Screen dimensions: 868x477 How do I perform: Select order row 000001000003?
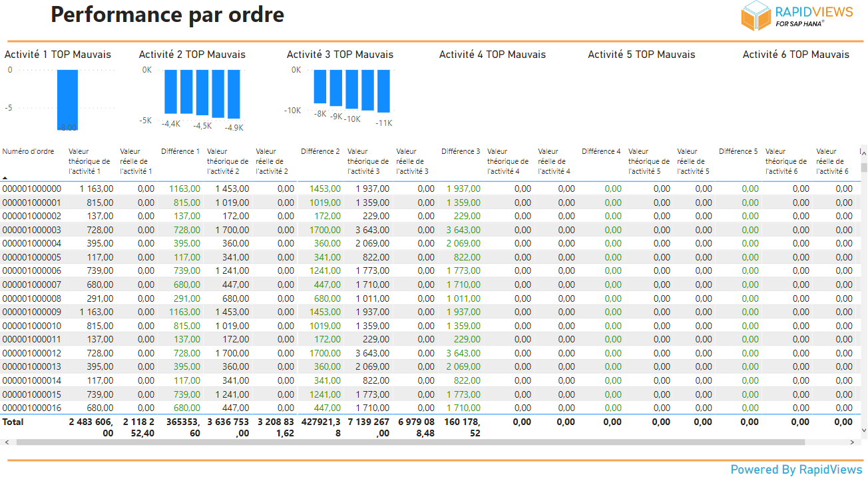coord(430,230)
